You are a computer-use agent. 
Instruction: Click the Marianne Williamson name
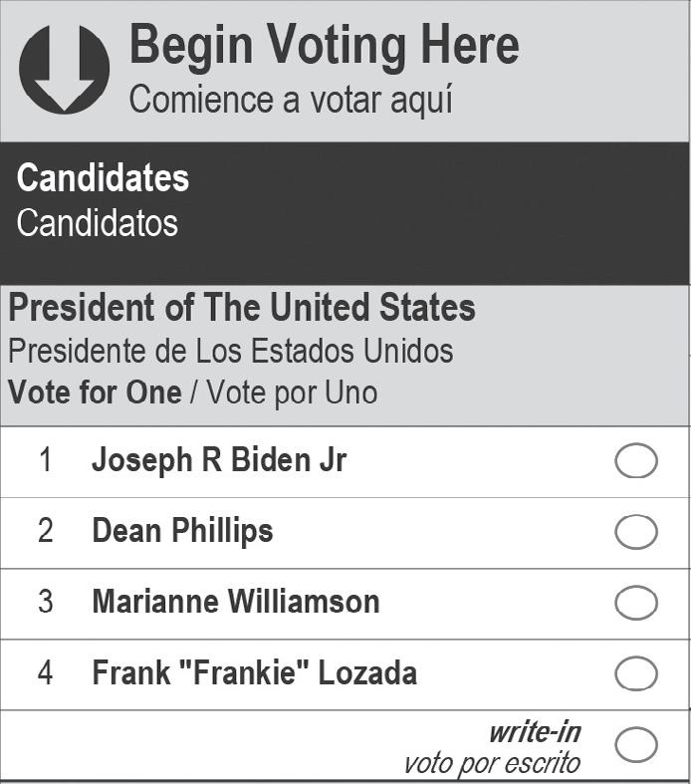235,602
